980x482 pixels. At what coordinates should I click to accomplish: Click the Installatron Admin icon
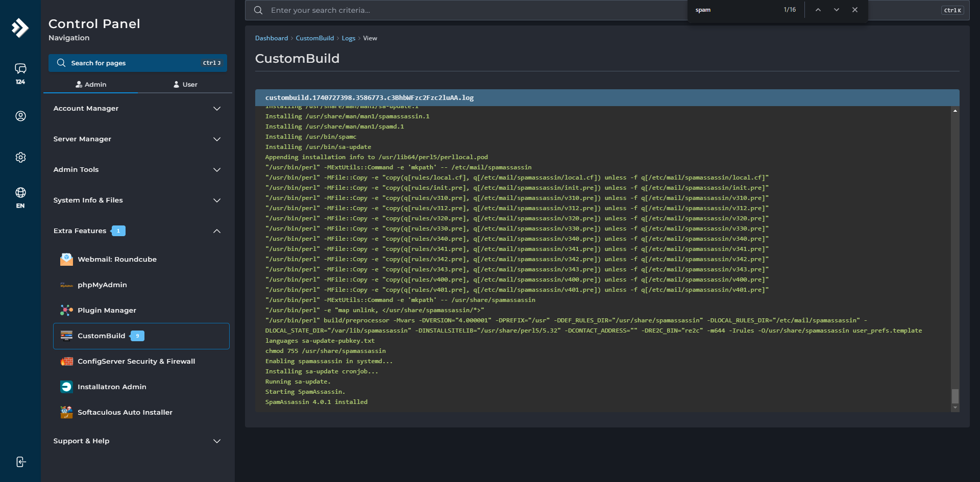coord(66,387)
